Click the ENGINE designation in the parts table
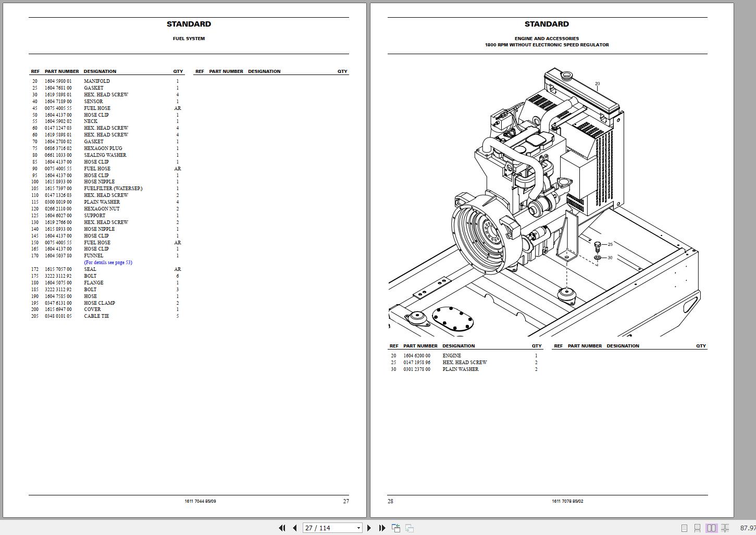The image size is (756, 535). 452,356
